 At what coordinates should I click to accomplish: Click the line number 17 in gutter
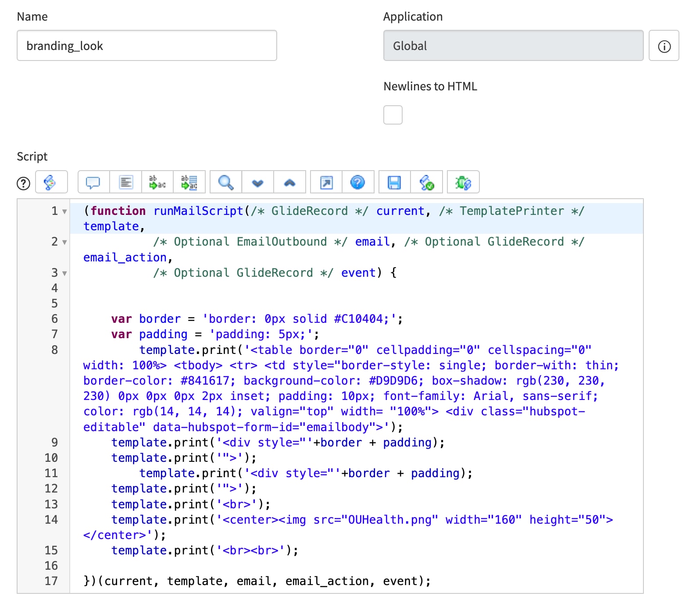51,581
